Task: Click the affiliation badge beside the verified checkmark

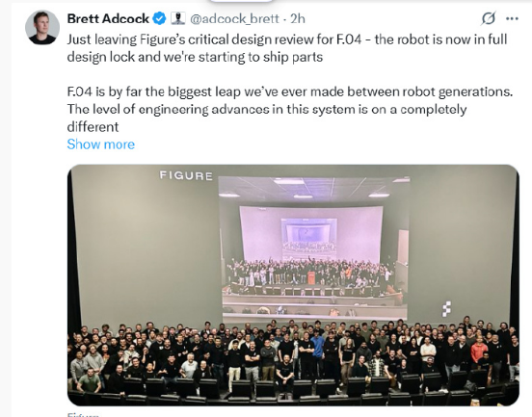Action: [177, 18]
